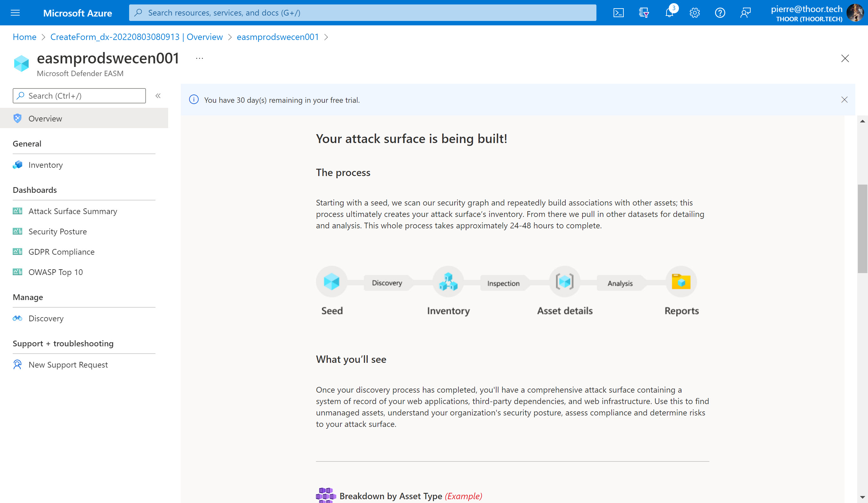Click the OWASP Top 10 chart icon
868x503 pixels.
pos(17,272)
